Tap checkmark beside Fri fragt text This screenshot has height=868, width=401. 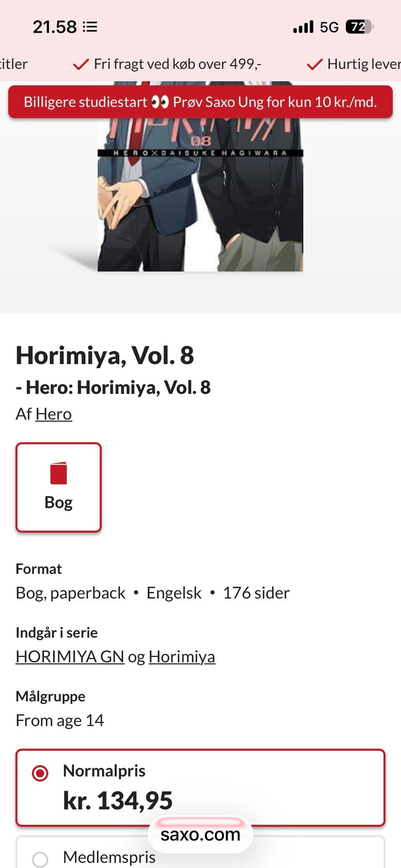[x=81, y=64]
